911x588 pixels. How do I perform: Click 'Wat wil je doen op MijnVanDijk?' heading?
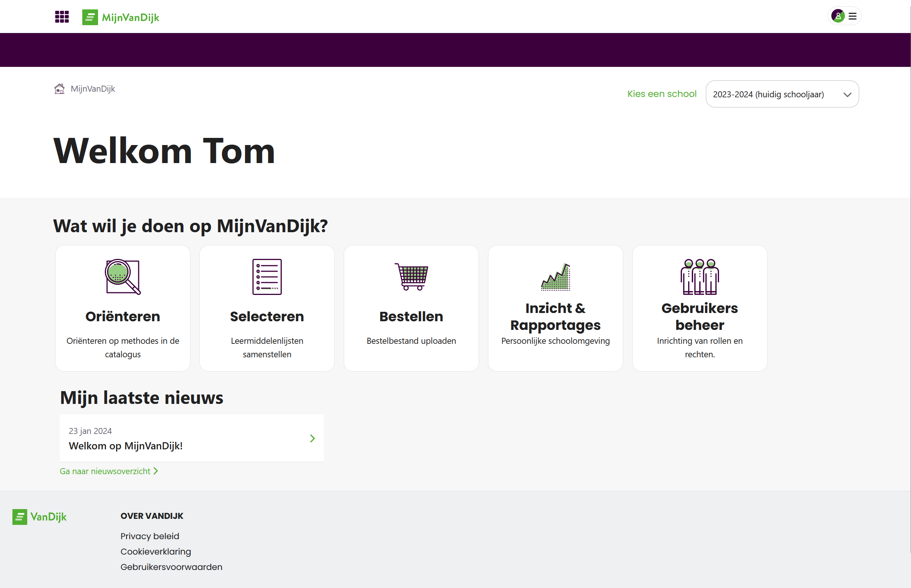pos(190,226)
